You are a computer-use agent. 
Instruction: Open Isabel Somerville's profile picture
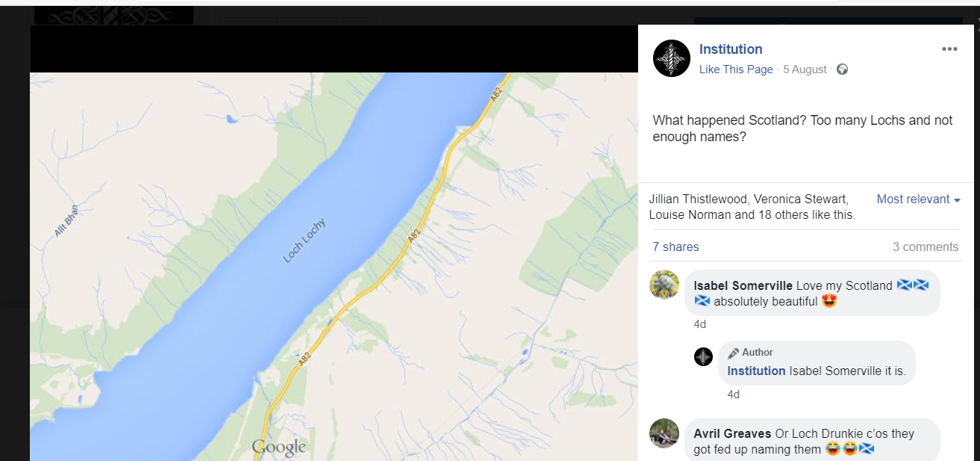tap(664, 285)
